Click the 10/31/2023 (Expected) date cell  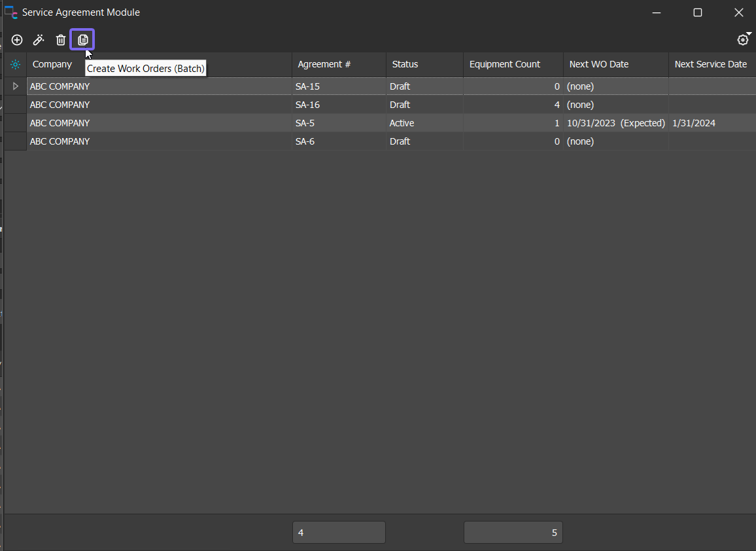tap(615, 123)
